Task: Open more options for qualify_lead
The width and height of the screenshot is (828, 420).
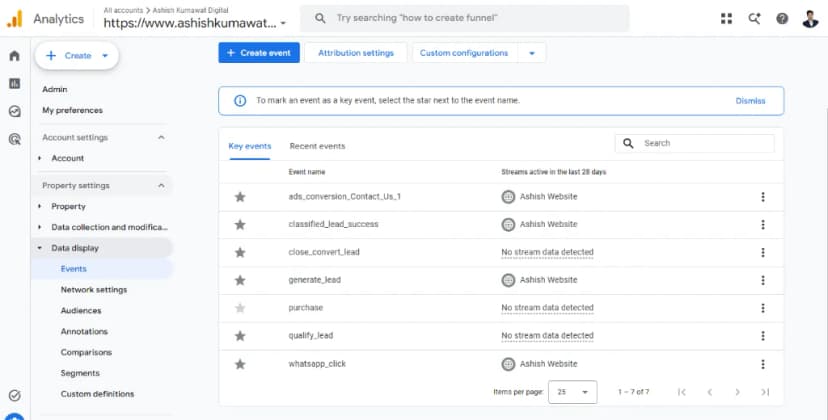Action: (763, 335)
